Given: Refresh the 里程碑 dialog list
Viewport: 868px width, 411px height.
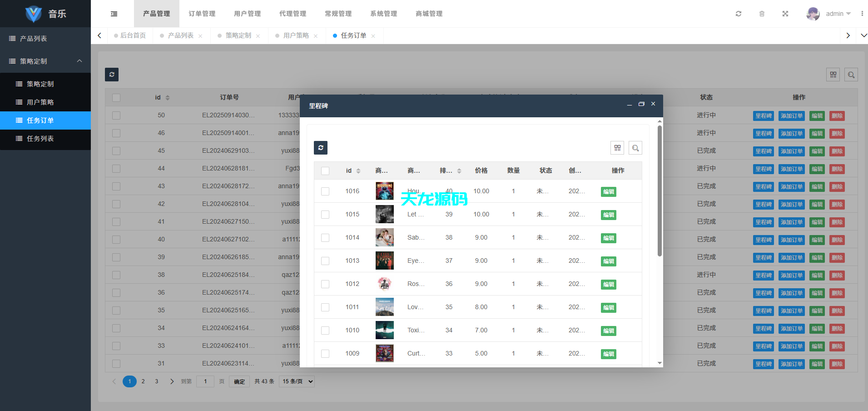Looking at the screenshot, I should 321,148.
